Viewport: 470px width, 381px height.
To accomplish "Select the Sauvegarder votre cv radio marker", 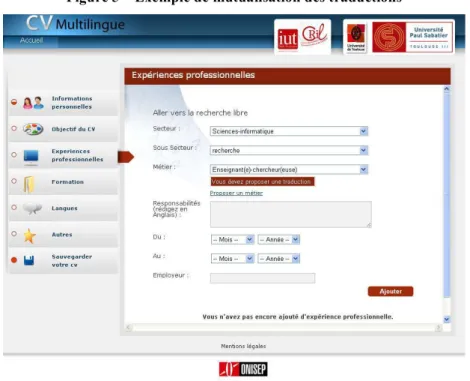I will click(14, 260).
